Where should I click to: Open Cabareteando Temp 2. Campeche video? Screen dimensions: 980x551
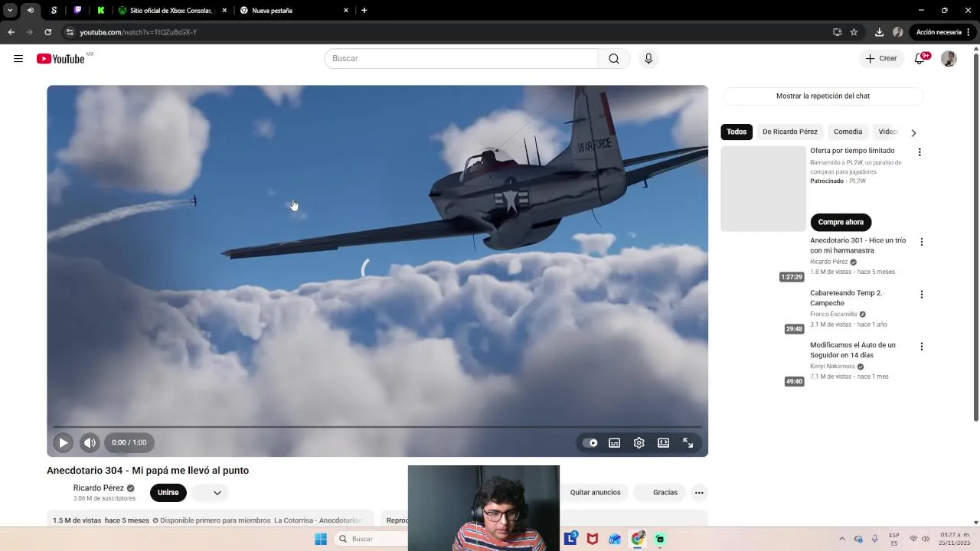point(847,298)
